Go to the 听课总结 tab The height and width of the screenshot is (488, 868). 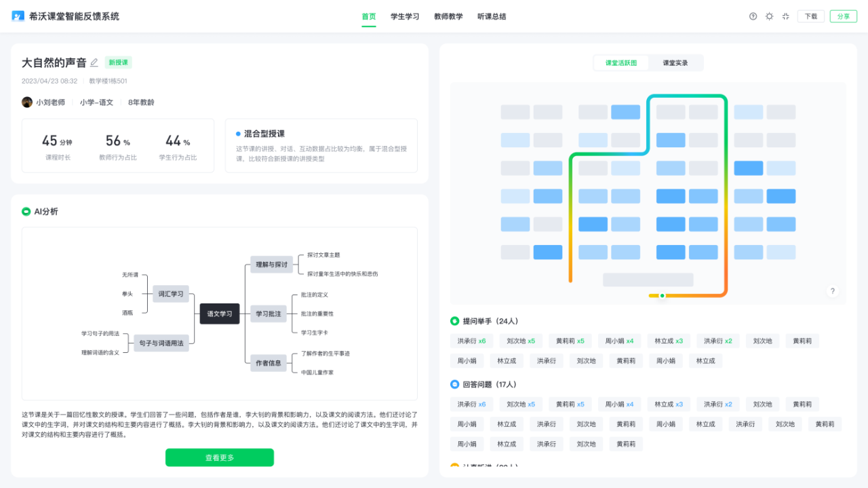click(492, 16)
